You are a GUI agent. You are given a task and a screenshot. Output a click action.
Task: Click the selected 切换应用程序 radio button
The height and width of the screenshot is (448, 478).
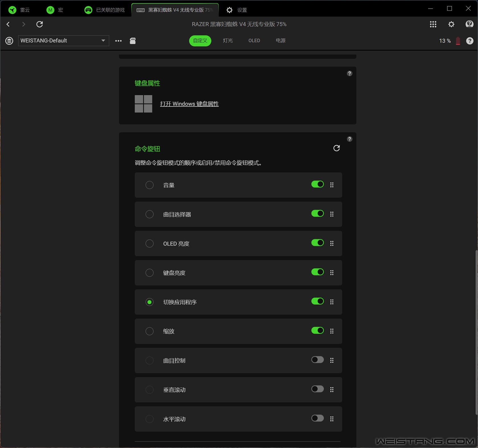pos(149,302)
